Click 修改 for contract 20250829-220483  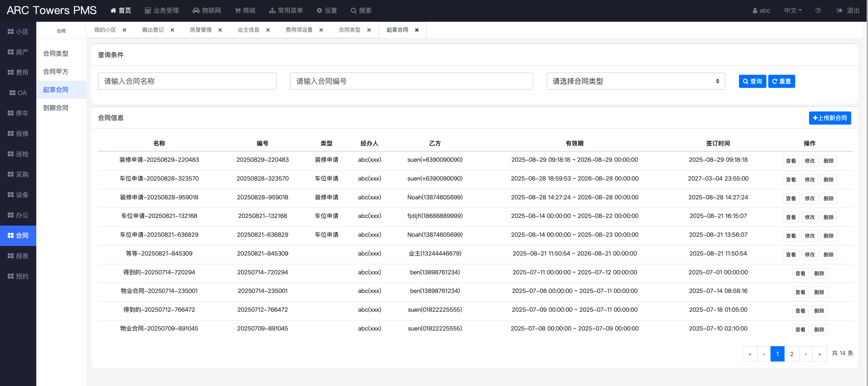(x=809, y=161)
